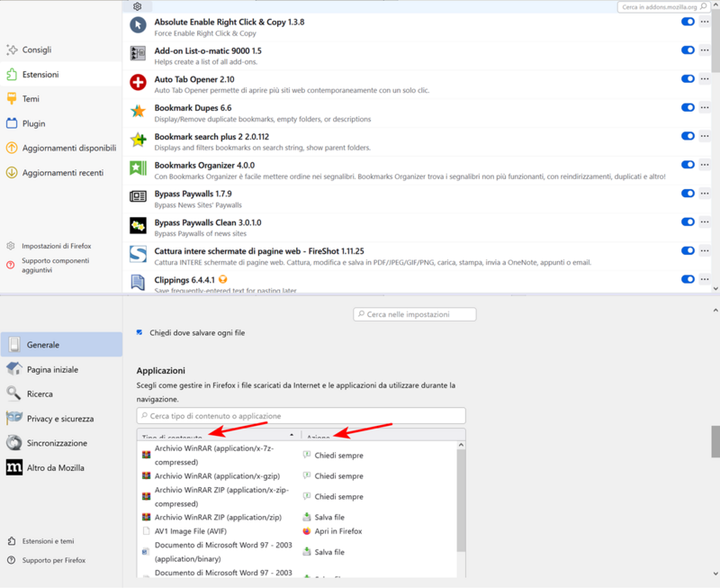Click the Privacy e sicurezza mask icon
The image size is (720, 588).
pyautogui.click(x=13, y=418)
